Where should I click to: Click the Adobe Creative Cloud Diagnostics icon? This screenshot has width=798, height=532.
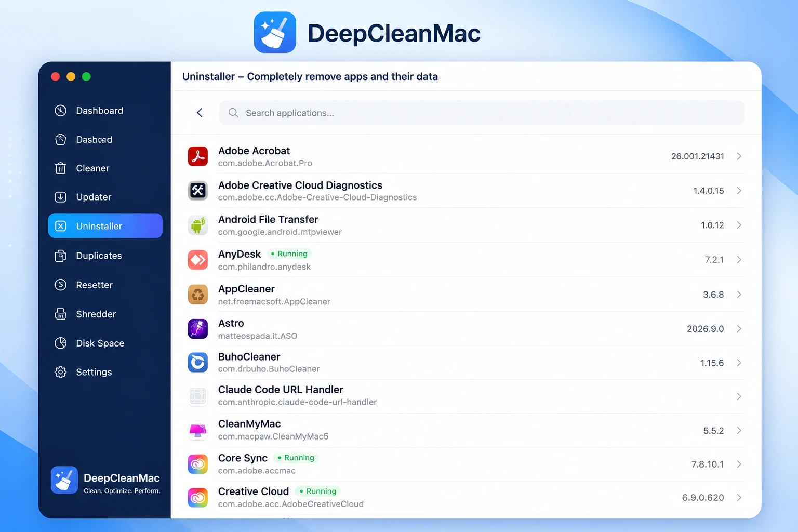(198, 191)
